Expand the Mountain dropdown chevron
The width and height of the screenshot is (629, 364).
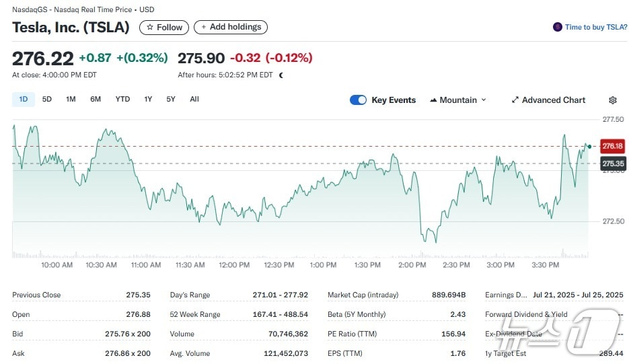[483, 100]
